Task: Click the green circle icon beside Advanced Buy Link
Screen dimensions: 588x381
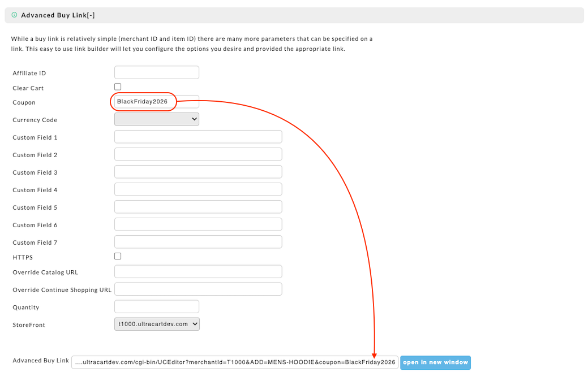Action: coord(14,15)
